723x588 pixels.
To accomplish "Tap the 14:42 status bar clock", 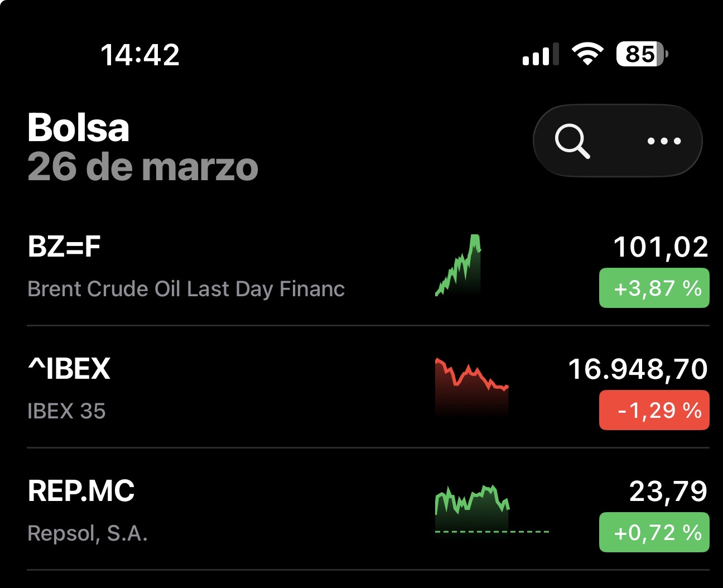I will pyautogui.click(x=140, y=55).
